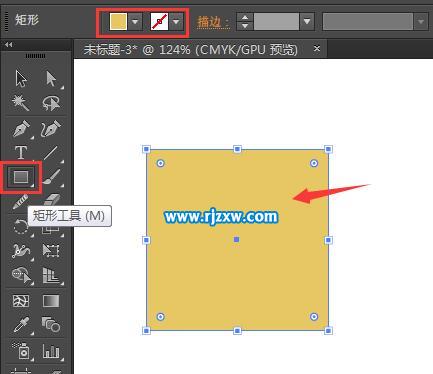Select the Selection tool black arrow
The height and width of the screenshot is (374, 433).
click(21, 79)
